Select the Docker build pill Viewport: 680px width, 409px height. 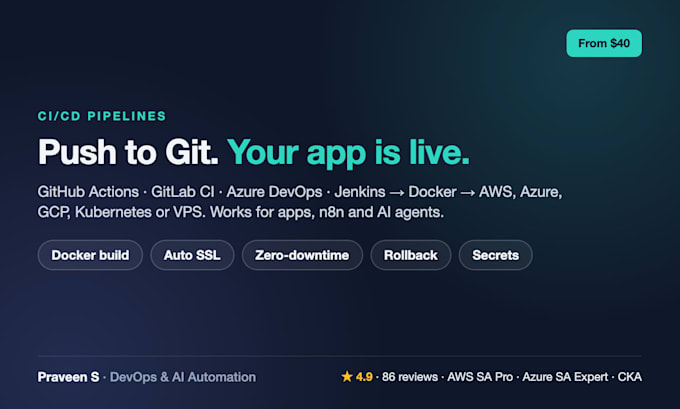pyautogui.click(x=90, y=255)
